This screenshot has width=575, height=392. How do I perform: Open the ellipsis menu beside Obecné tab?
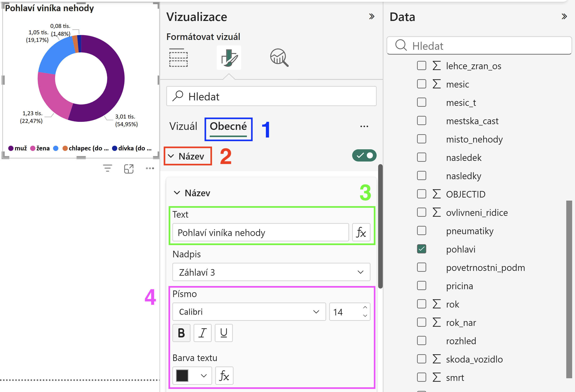[364, 126]
